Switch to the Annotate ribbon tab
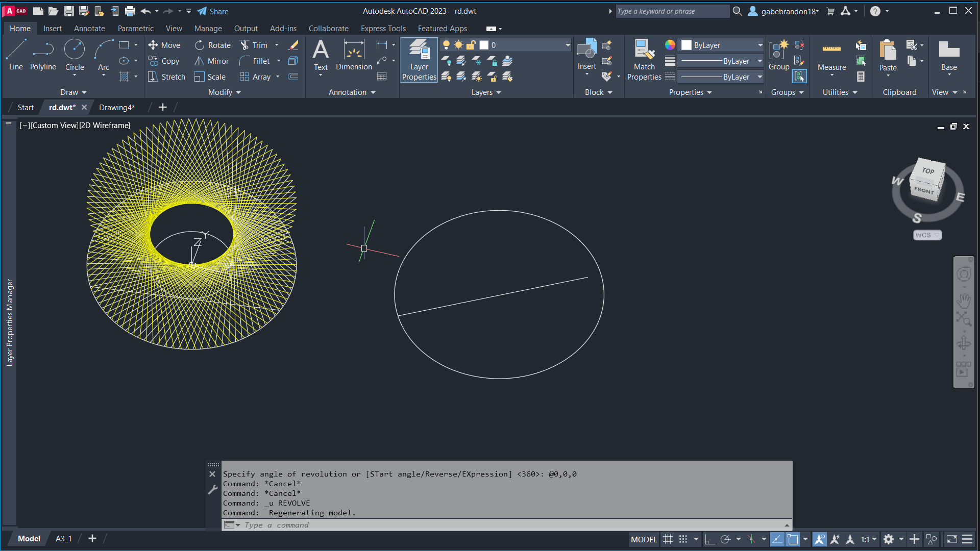 (x=89, y=29)
